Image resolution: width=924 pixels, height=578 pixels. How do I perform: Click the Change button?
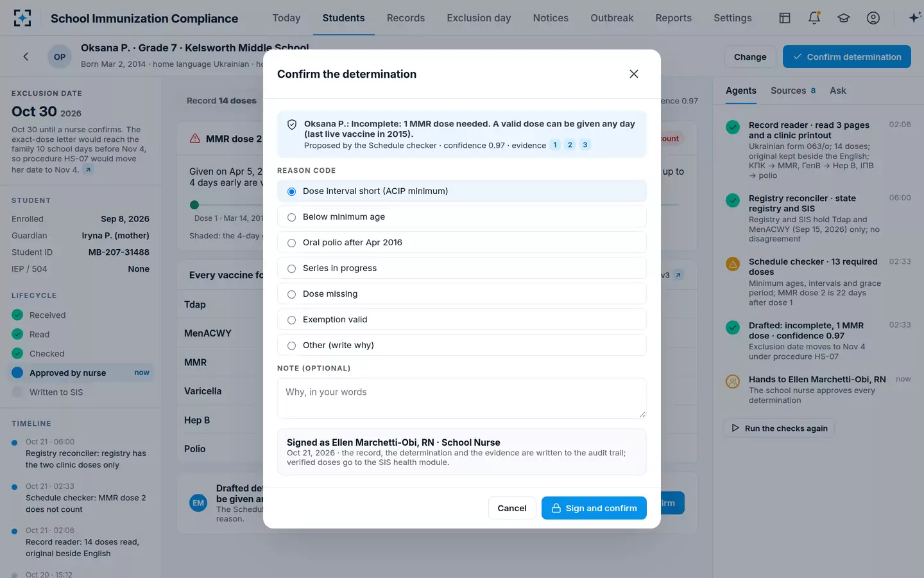[750, 57]
